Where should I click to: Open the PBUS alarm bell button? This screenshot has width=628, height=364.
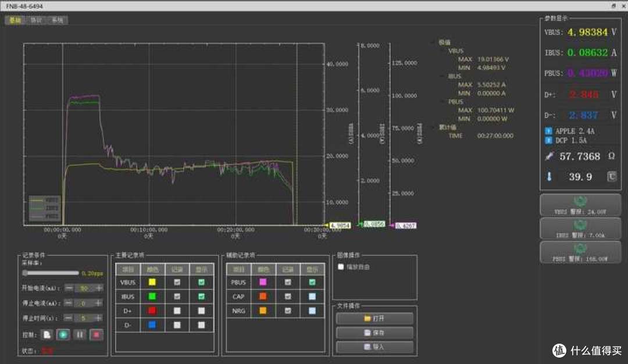click(580, 252)
